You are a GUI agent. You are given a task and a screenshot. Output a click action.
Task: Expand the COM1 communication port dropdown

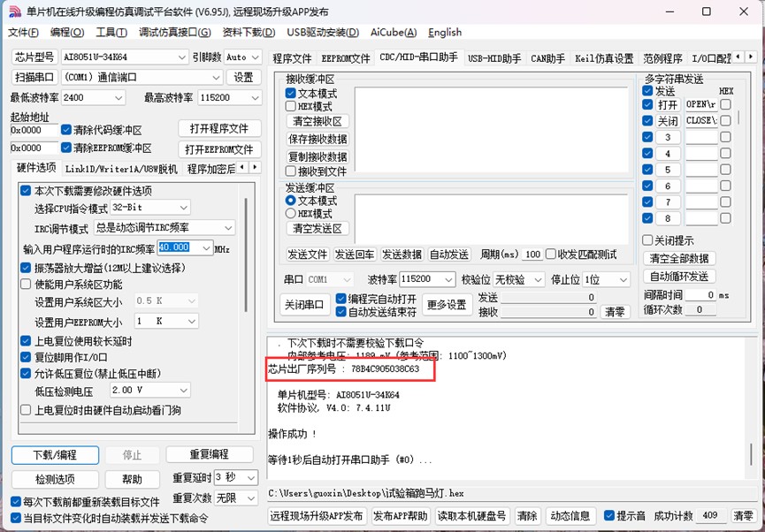217,78
